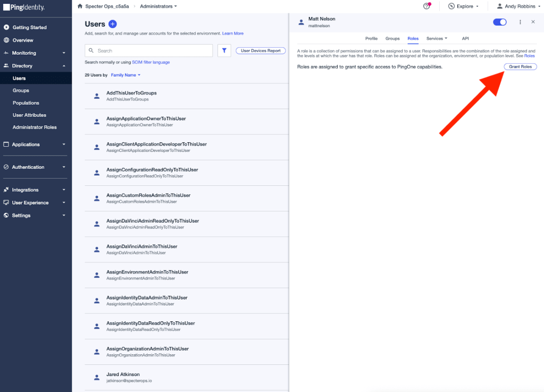Viewport: 544px width, 392px height.
Task: Click the User Devices Report button
Action: [260, 50]
